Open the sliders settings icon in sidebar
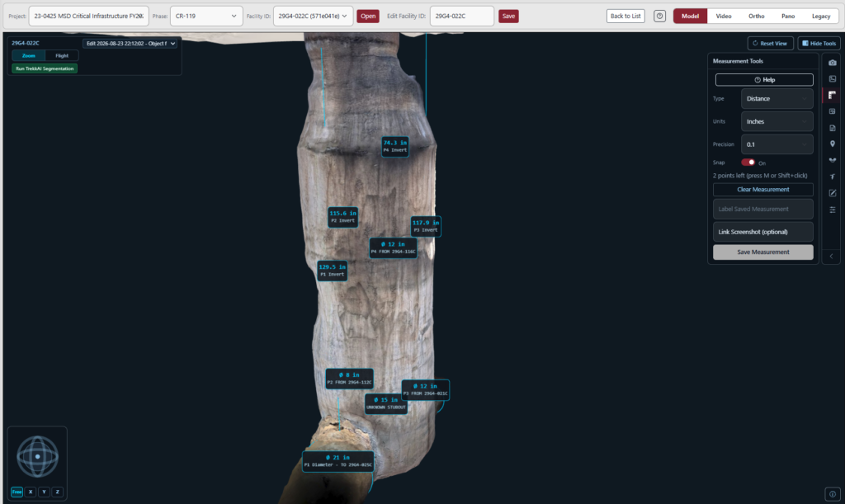 pyautogui.click(x=832, y=210)
